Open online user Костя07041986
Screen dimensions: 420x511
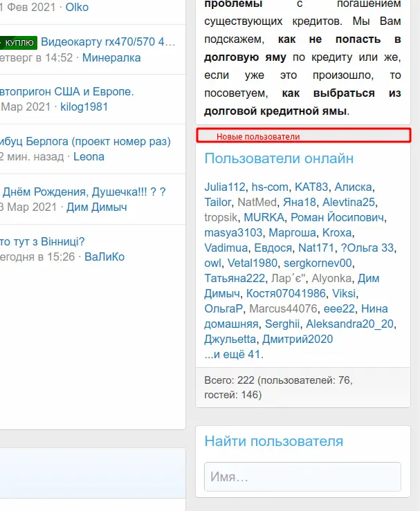286,294
